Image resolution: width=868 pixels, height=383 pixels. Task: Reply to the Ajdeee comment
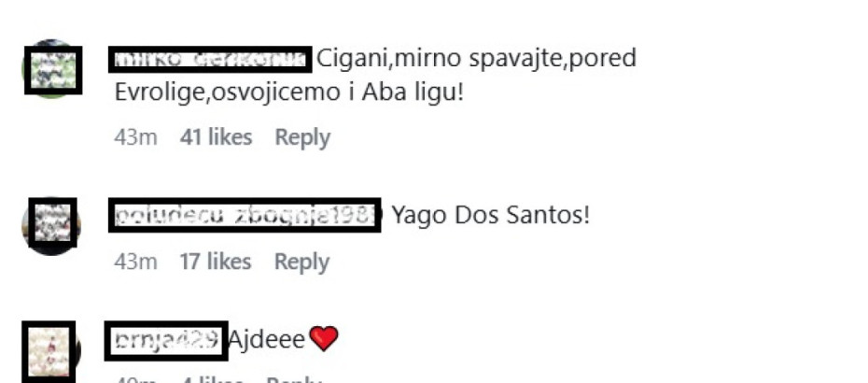(x=293, y=379)
